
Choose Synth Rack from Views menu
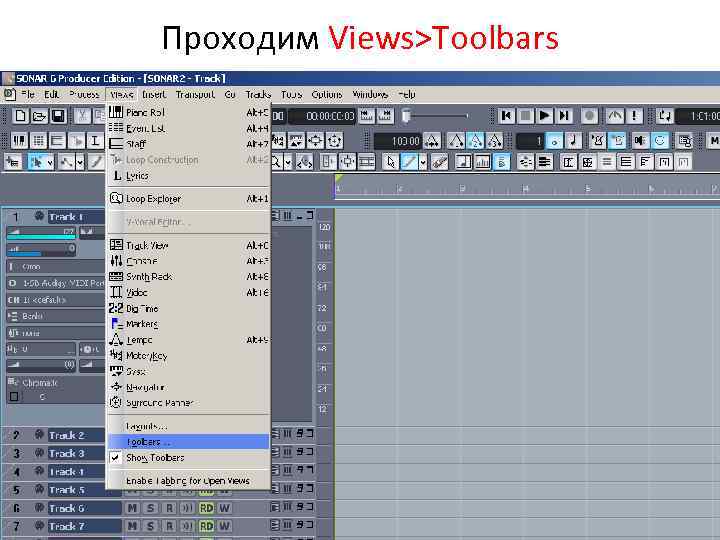pos(189,276)
